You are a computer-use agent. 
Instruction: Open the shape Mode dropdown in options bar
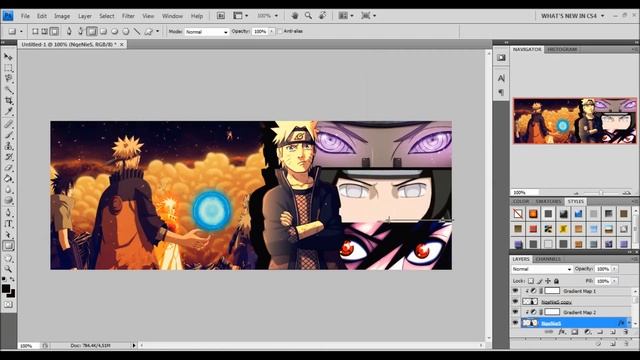coord(207,32)
